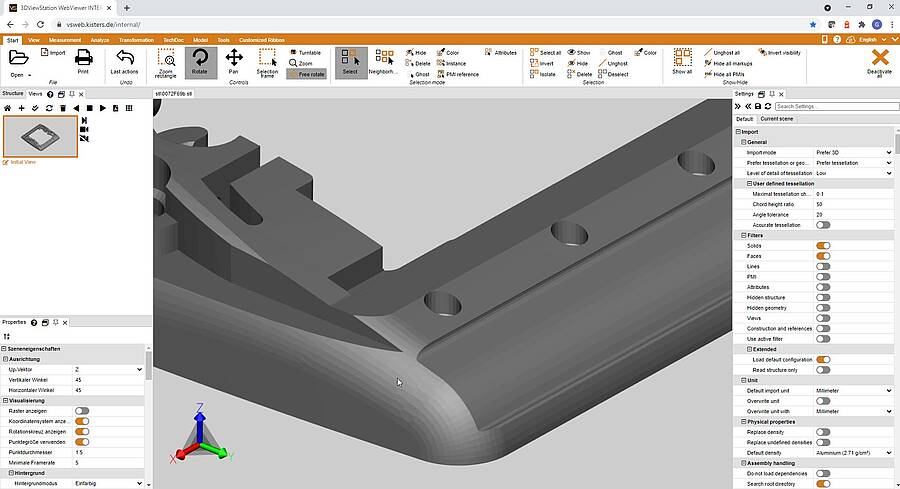Viewport: 900px width, 489px height.
Task: Open the English language dropdown
Action: coord(872,40)
